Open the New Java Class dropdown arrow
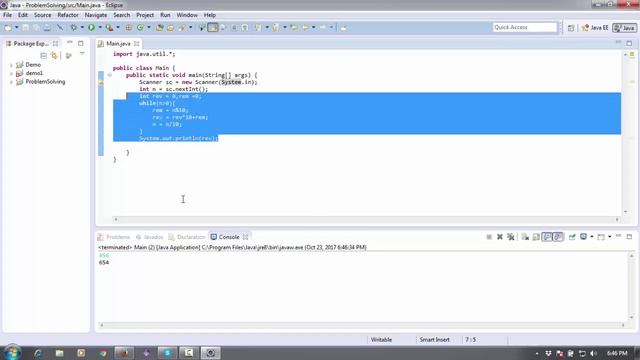The image size is (640, 360). (149, 27)
